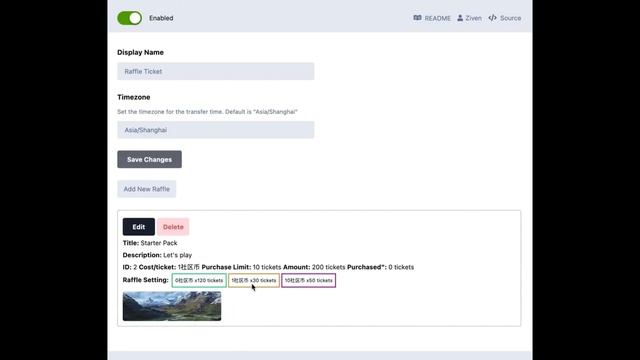Click the 'Raffle Setting:' label
Viewport: 640px width, 360px height.
tap(145, 280)
